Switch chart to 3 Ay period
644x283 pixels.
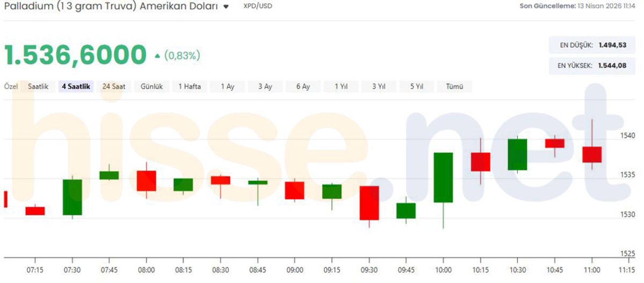265,86
